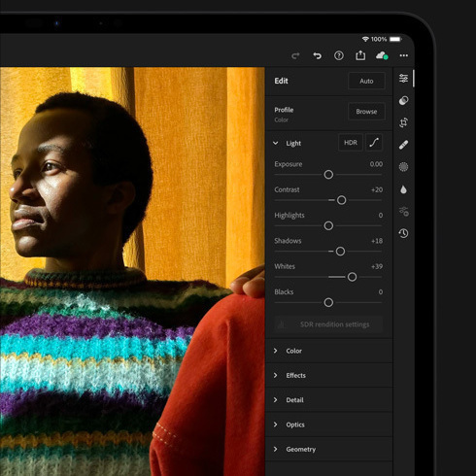Viewport: 476px width, 476px height.
Task: Open the Masking dotted circle tool
Action: pyautogui.click(x=403, y=167)
